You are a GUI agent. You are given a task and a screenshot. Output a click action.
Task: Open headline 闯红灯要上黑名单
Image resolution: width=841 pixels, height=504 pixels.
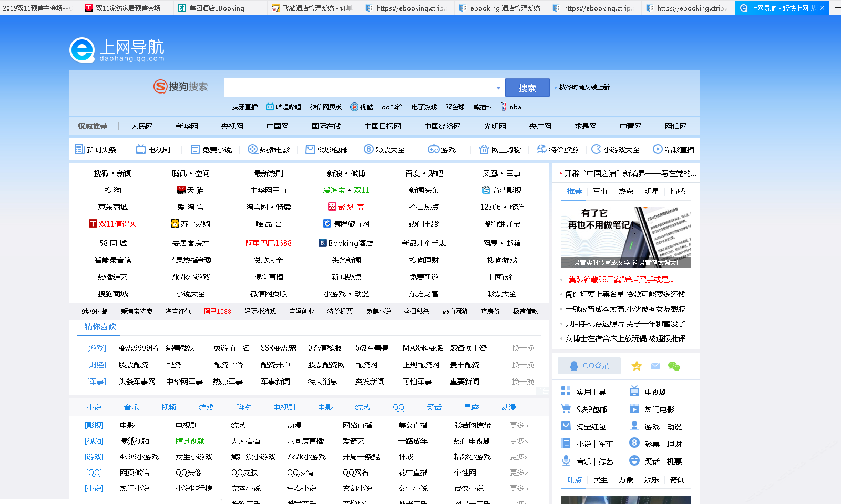(625, 294)
